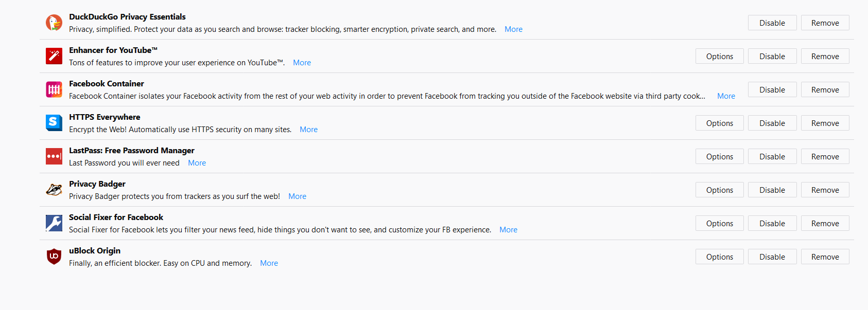
Task: Click the Facebook Container extension icon
Action: pos(54,89)
